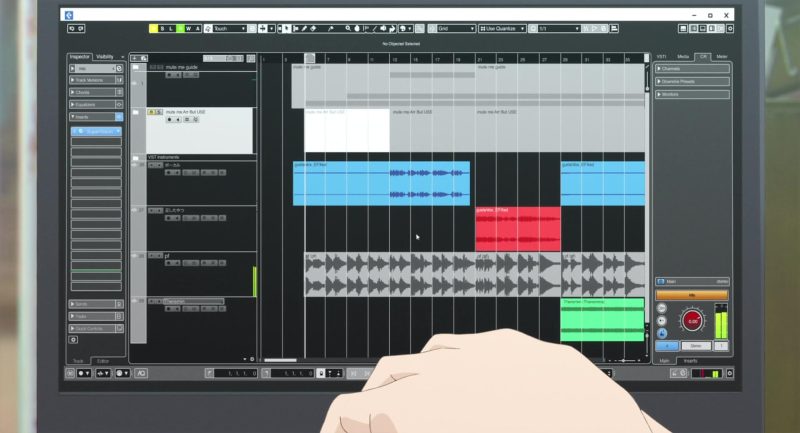Click the Undo arrow icon
Image resolution: width=800 pixels, height=433 pixels.
pos(72,29)
